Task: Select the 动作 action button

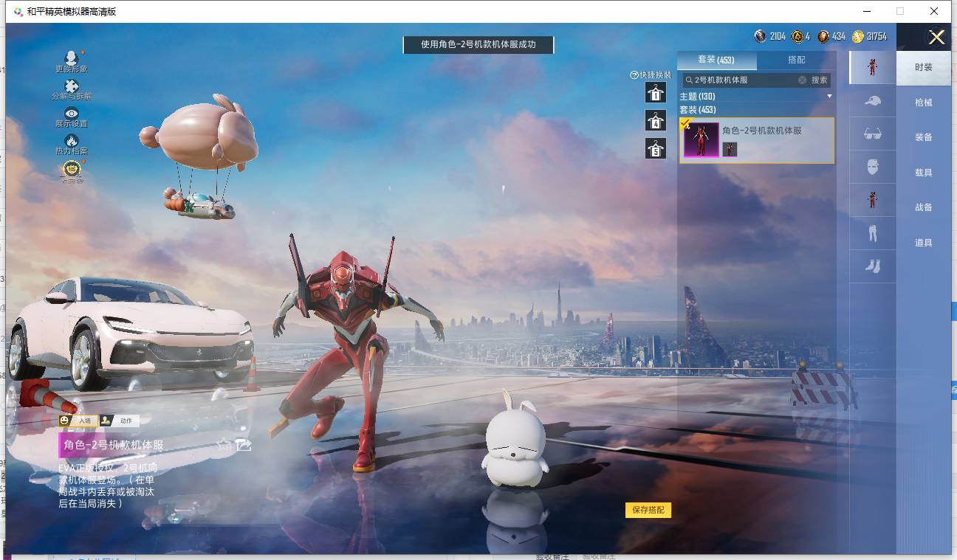Action: [x=120, y=421]
